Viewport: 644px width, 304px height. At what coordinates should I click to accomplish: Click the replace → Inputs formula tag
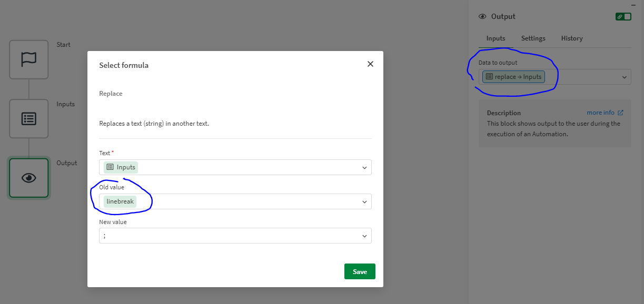(513, 77)
